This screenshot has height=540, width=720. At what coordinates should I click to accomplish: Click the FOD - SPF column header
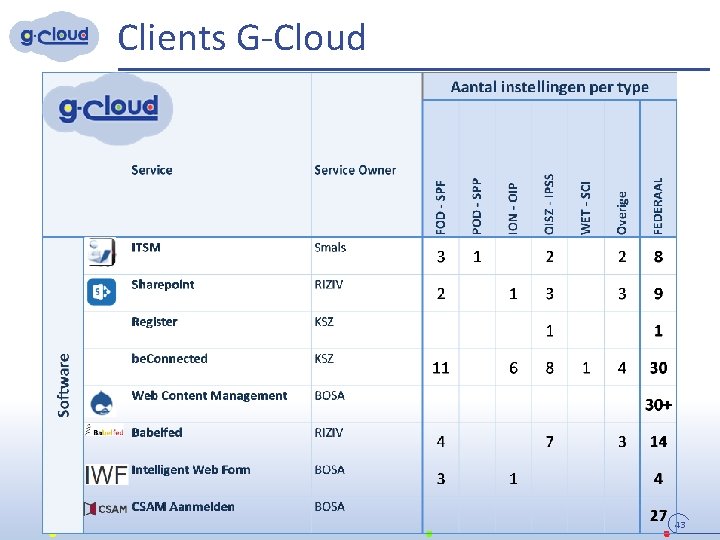point(441,208)
